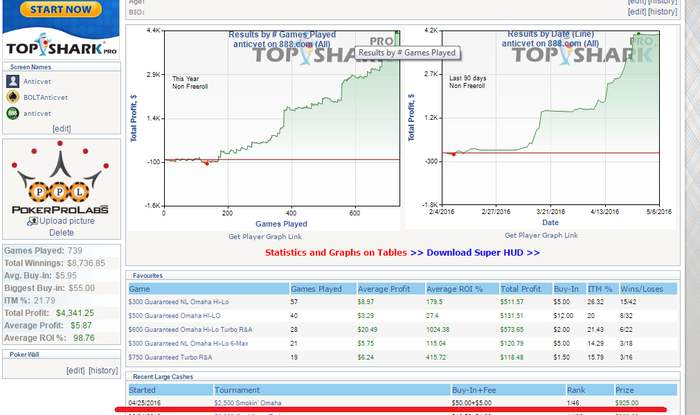This screenshot has width=700, height=415.
Task: Click the START NOW banner button
Action: click(x=61, y=9)
